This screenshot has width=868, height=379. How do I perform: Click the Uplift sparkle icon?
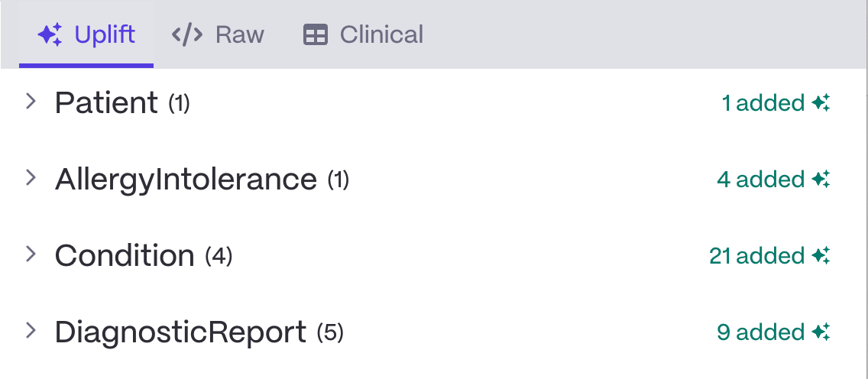click(50, 34)
